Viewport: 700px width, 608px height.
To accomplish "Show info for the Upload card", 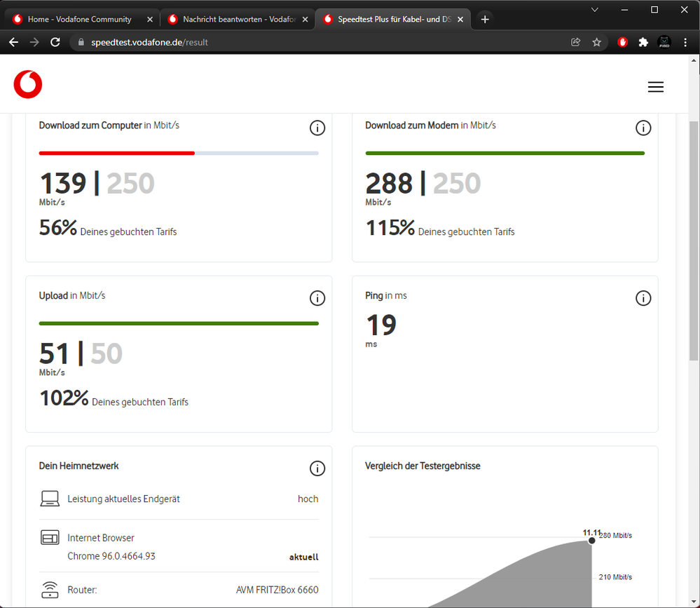I will 317,298.
